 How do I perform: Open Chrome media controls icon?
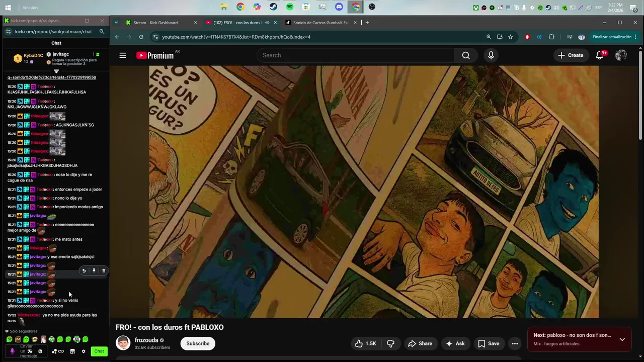pos(569,37)
